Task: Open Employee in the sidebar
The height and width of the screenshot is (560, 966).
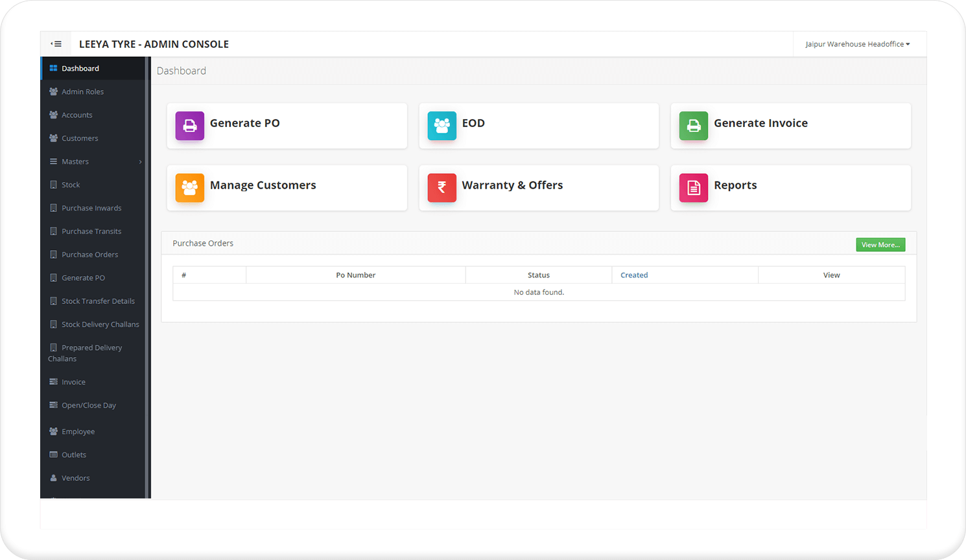Action: (x=93, y=431)
